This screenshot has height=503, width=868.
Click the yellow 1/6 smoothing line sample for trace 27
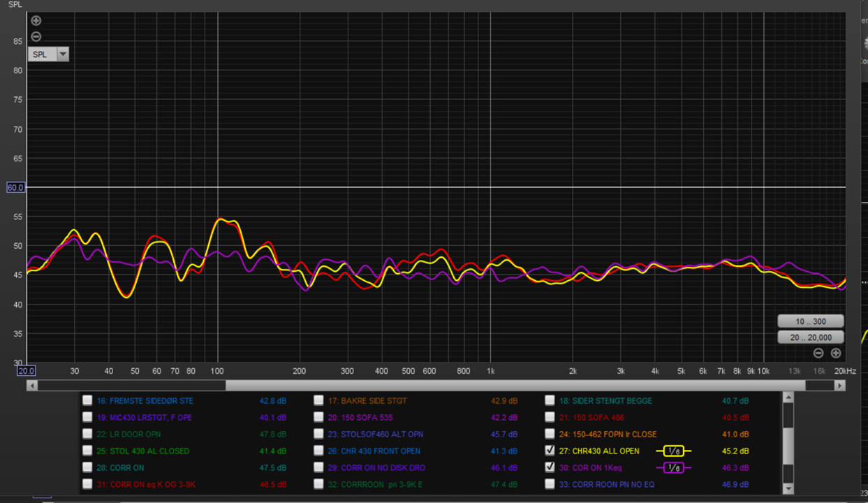point(673,451)
